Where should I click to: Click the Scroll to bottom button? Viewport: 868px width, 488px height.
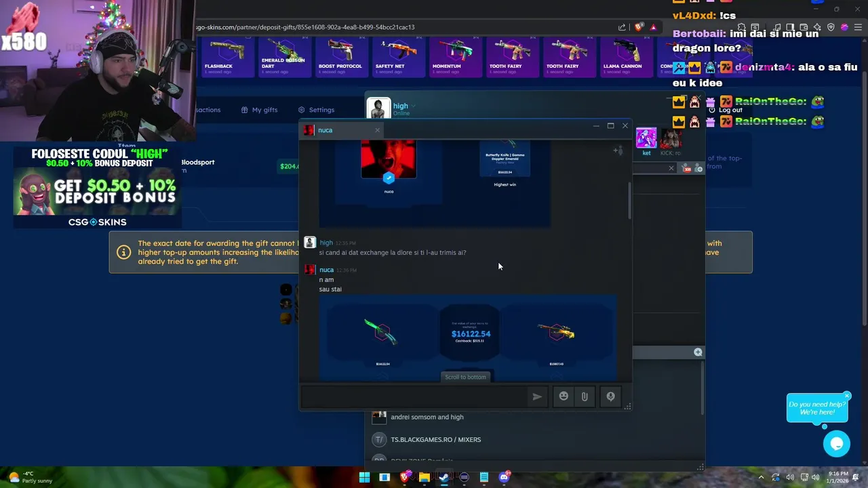(x=465, y=377)
